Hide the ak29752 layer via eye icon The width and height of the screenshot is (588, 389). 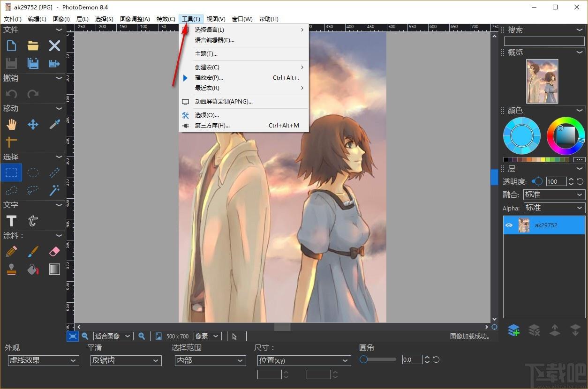pyautogui.click(x=509, y=225)
